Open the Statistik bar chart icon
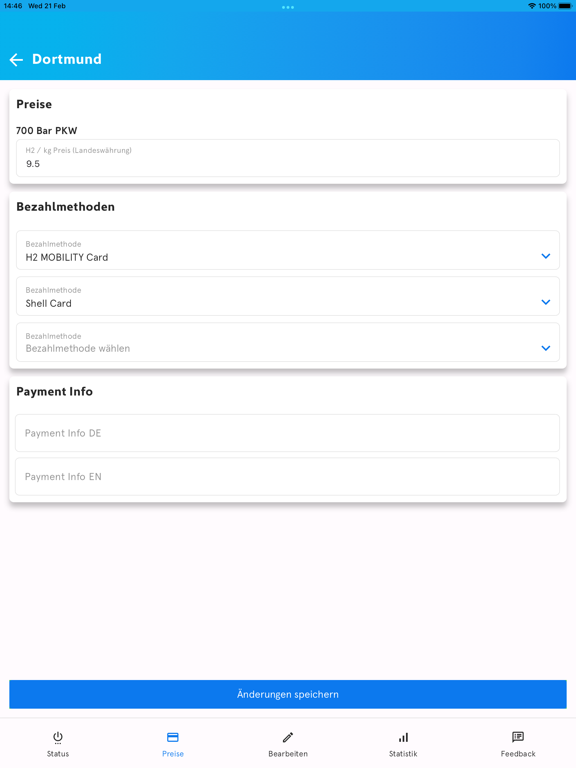 click(x=403, y=737)
